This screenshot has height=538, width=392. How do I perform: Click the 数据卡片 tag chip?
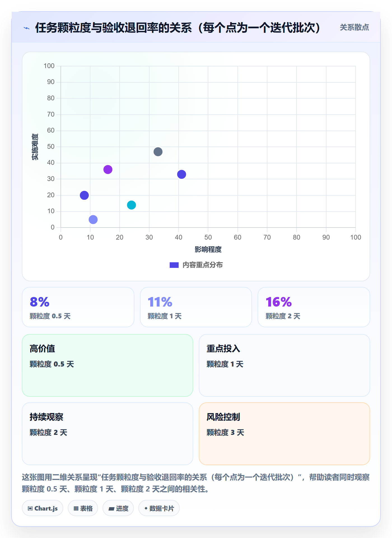coord(159,508)
